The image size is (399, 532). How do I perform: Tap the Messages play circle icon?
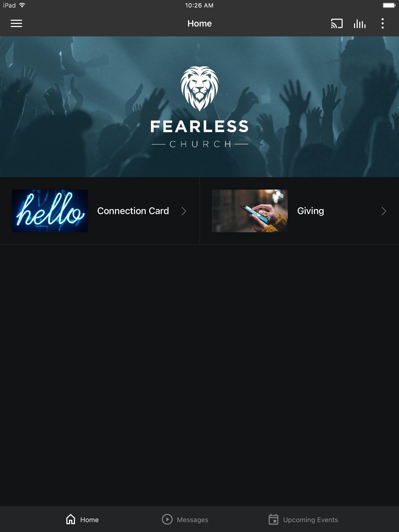point(167,519)
